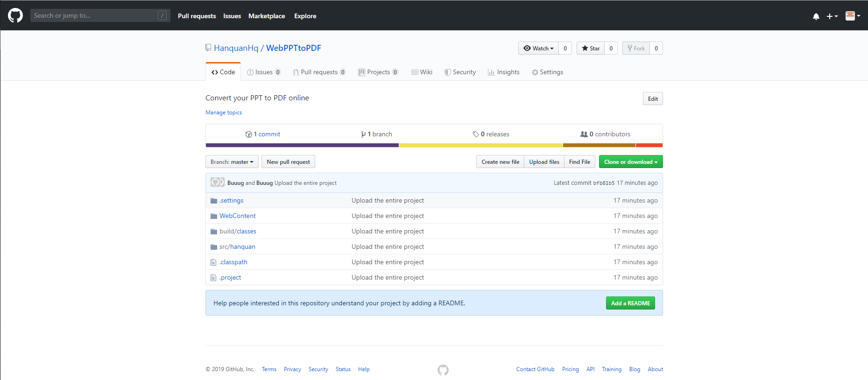
Task: View the 1 commit history
Action: (263, 134)
